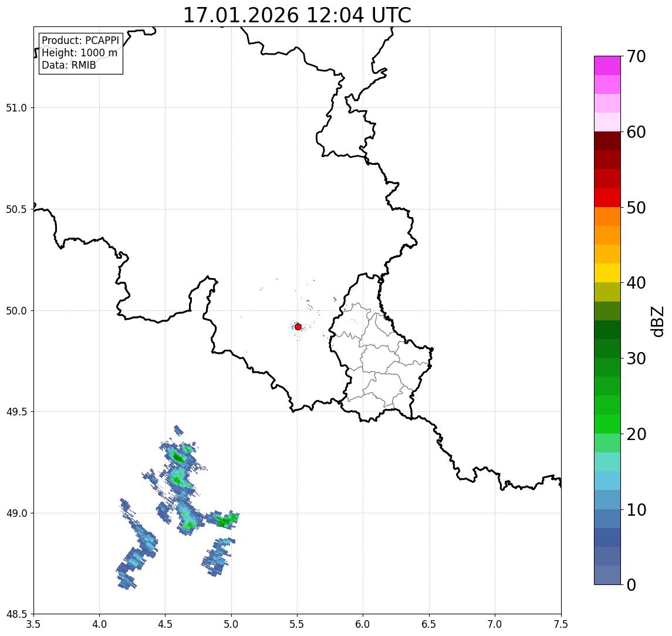The width and height of the screenshot is (672, 636).
Task: Click latitude axis label 50.0
Action: [16, 311]
